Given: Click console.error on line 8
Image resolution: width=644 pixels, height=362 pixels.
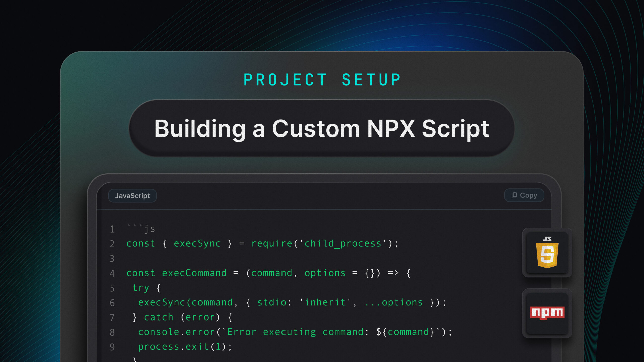Looking at the screenshot, I should tap(176, 332).
